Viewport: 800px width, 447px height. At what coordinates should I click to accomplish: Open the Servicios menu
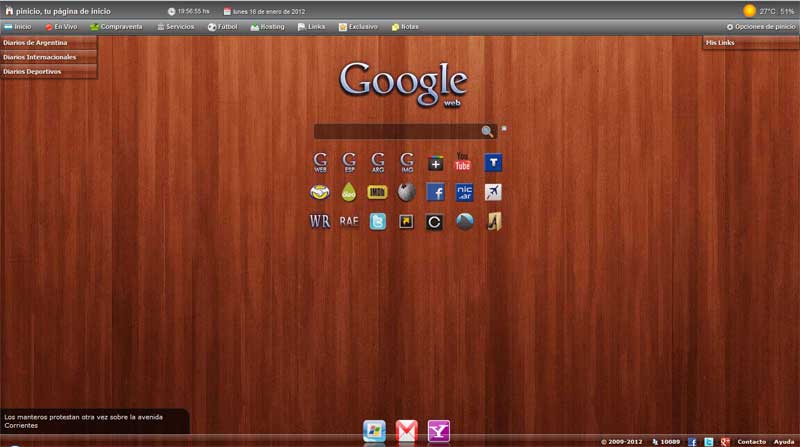[x=174, y=27]
